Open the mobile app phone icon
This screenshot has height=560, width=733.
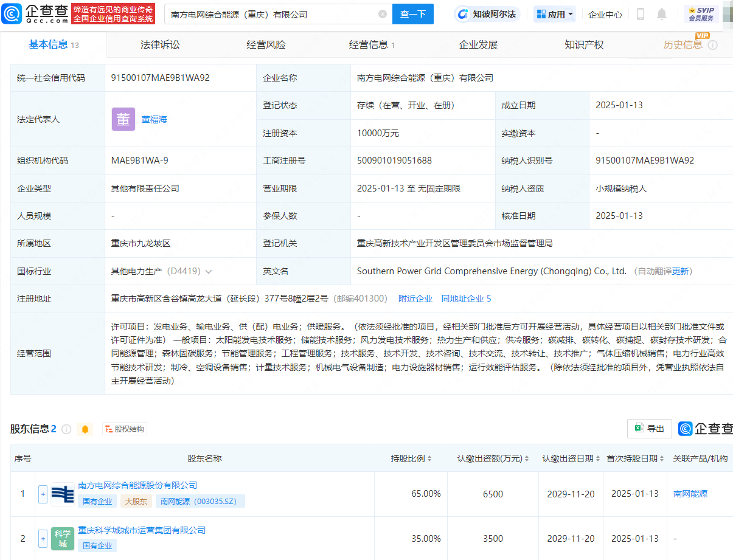point(640,14)
